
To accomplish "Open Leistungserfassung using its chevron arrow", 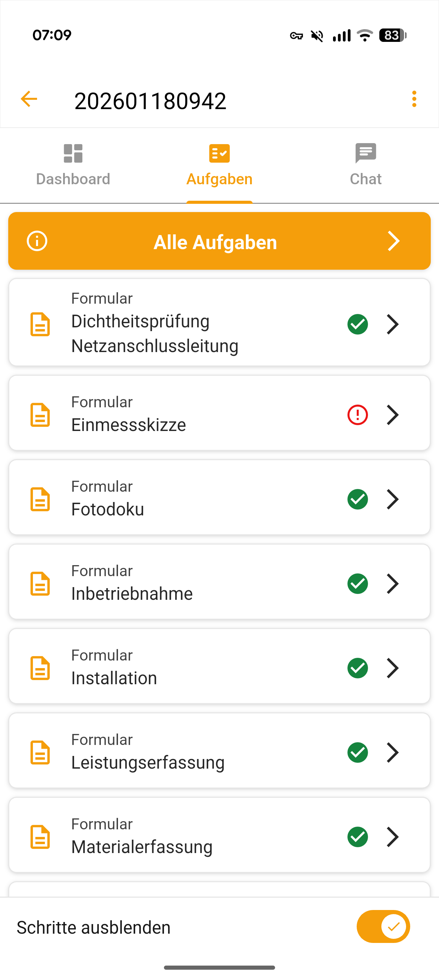I will [393, 752].
